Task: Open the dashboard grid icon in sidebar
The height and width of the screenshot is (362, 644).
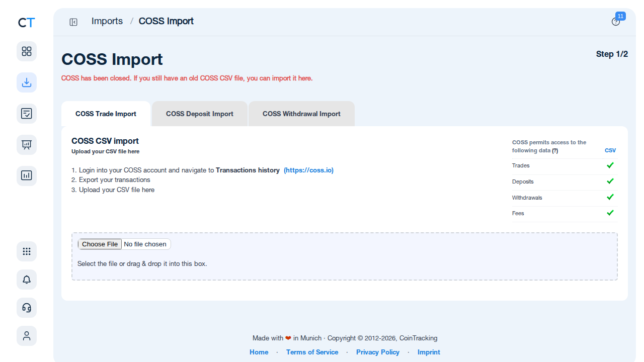Action: [x=27, y=51]
